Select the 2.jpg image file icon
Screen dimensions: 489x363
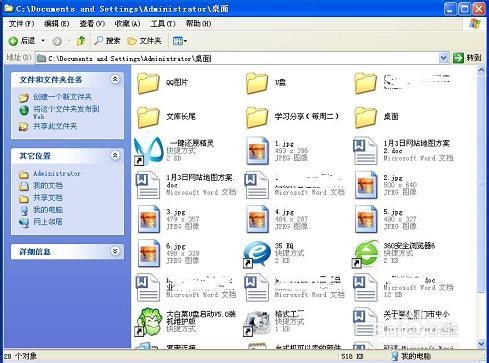(x=366, y=185)
